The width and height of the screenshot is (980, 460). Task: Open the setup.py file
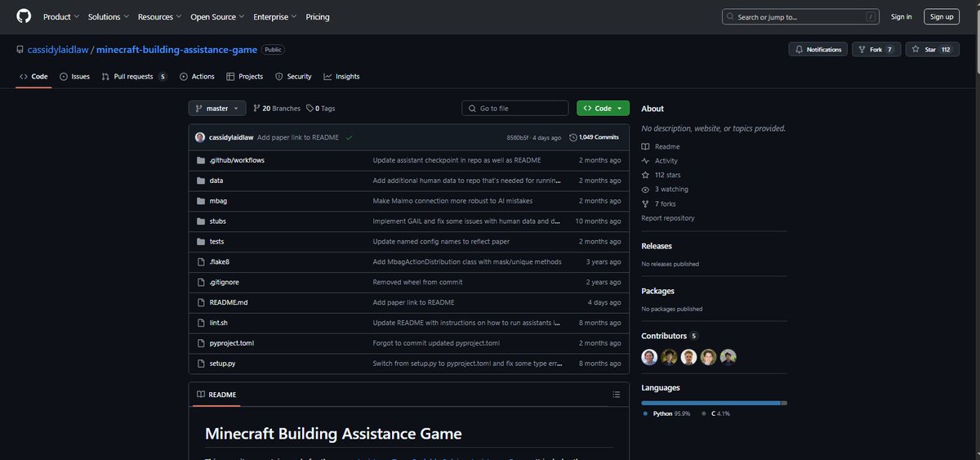[223, 364]
